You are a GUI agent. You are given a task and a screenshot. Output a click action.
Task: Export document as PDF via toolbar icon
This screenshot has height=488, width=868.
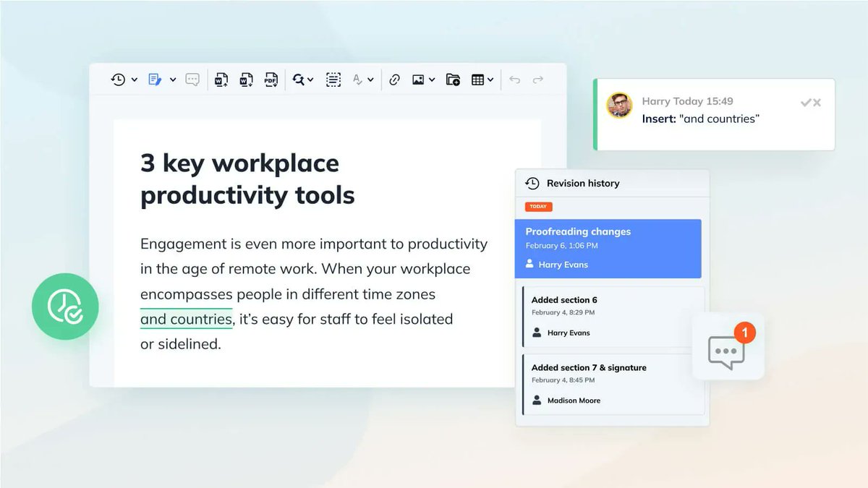[271, 80]
